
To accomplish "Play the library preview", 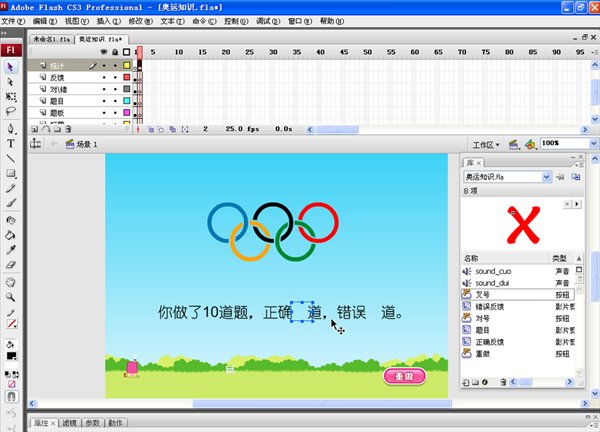I will click(x=577, y=204).
